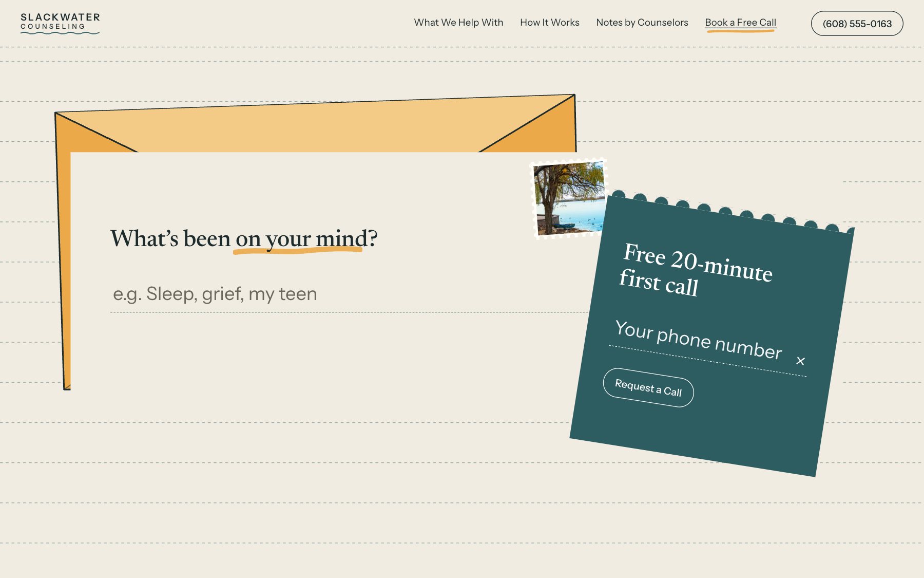
Task: Call the (608) 555-0163 phone button
Action: pyautogui.click(x=857, y=24)
